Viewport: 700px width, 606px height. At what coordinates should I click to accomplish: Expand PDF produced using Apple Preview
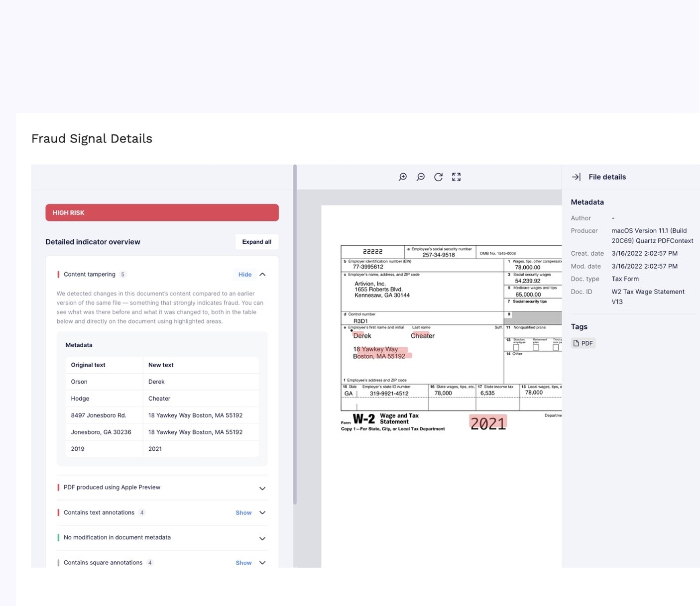click(262, 488)
